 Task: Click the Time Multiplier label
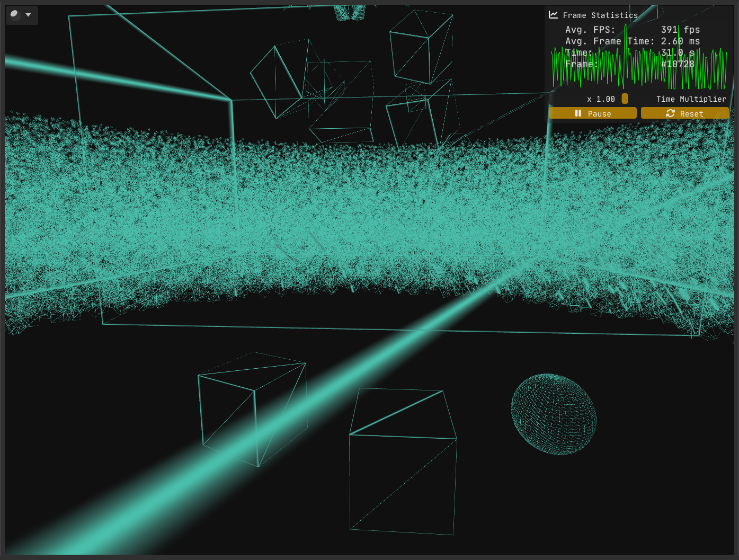[691, 99]
